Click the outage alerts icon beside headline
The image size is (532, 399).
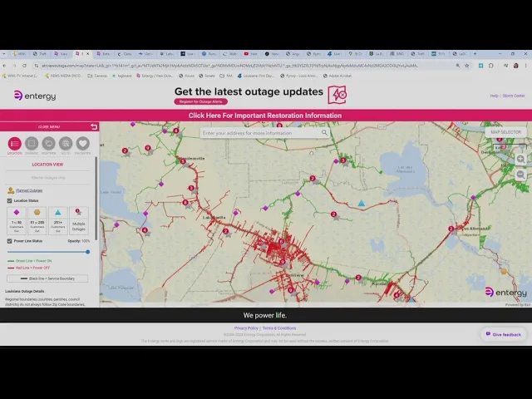pos(337,95)
